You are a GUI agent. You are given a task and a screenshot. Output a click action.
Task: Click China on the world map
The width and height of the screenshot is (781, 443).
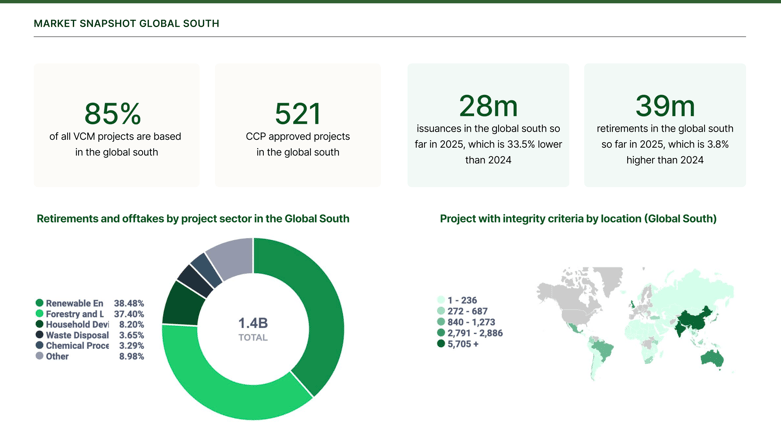690,320
